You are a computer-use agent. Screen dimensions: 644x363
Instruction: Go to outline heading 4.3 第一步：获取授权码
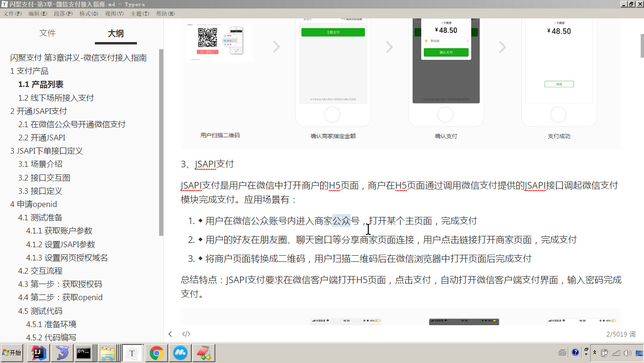click(x=60, y=284)
